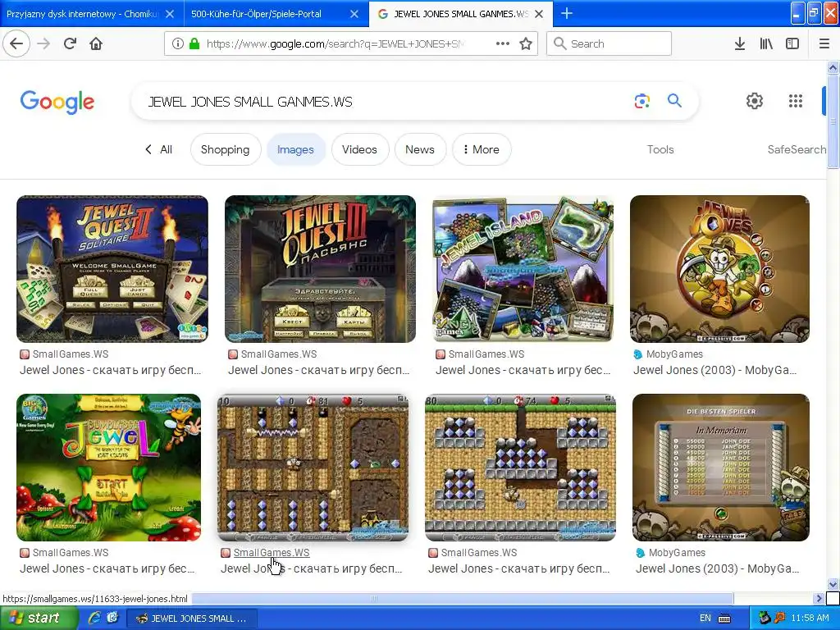Image resolution: width=840 pixels, height=630 pixels.
Task: Select the Videos search filter
Action: pyautogui.click(x=359, y=149)
